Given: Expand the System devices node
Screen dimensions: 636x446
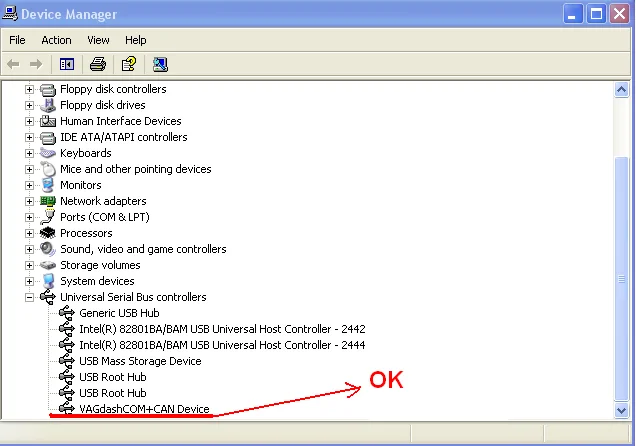Looking at the screenshot, I should click(29, 281).
